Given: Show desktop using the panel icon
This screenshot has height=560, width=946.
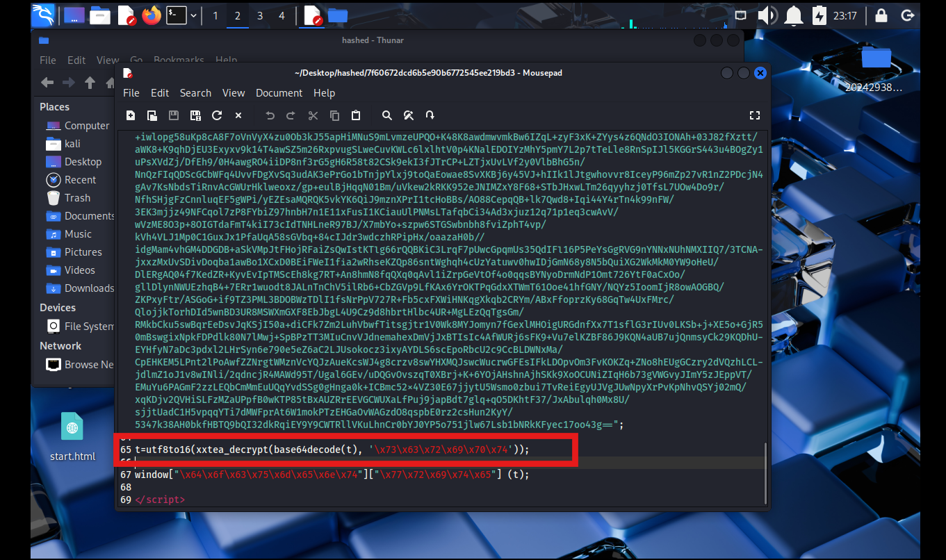Looking at the screenshot, I should click(x=74, y=15).
